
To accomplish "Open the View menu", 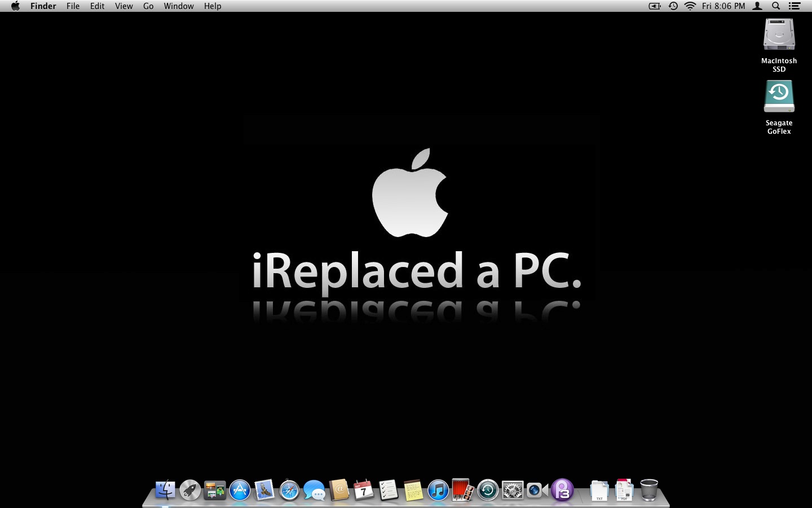I will tap(123, 6).
